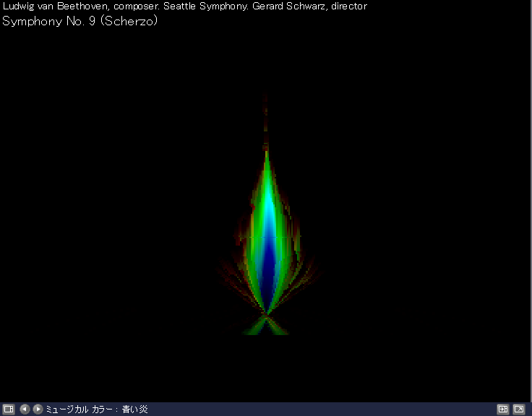
Task: Switch to the previous visualization preset
Action: click(x=25, y=409)
